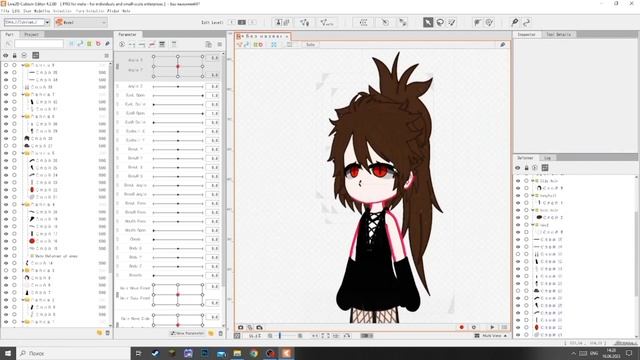Switch to the Project tab
Screen dimensions: 640x360
coord(31,35)
